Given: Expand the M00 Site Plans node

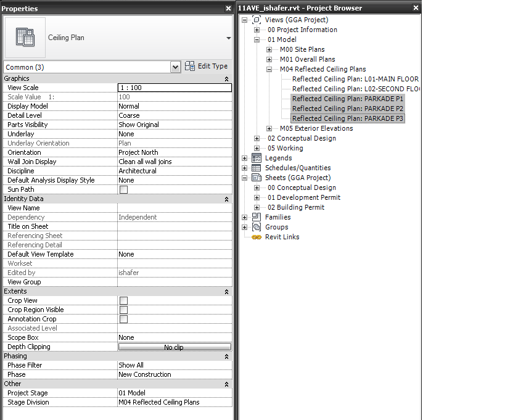Looking at the screenshot, I should click(x=269, y=49).
